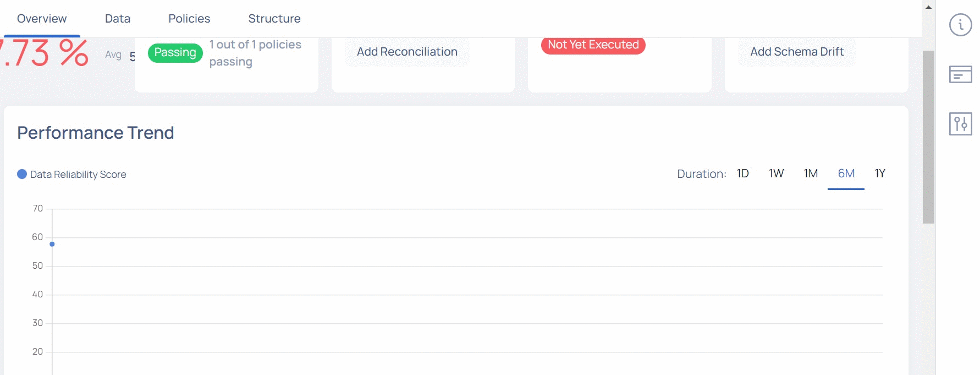Click the Add Schema Drift button

pyautogui.click(x=797, y=52)
